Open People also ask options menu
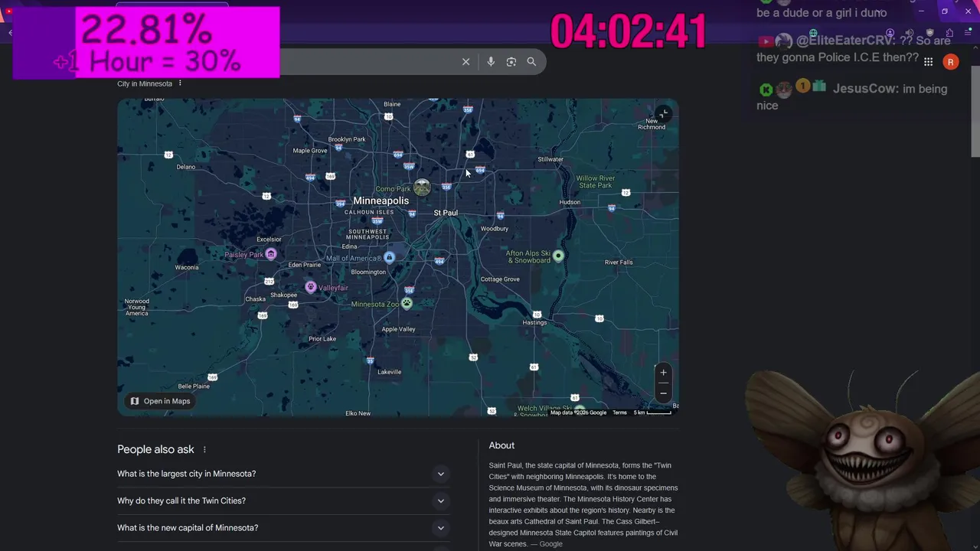 click(204, 449)
